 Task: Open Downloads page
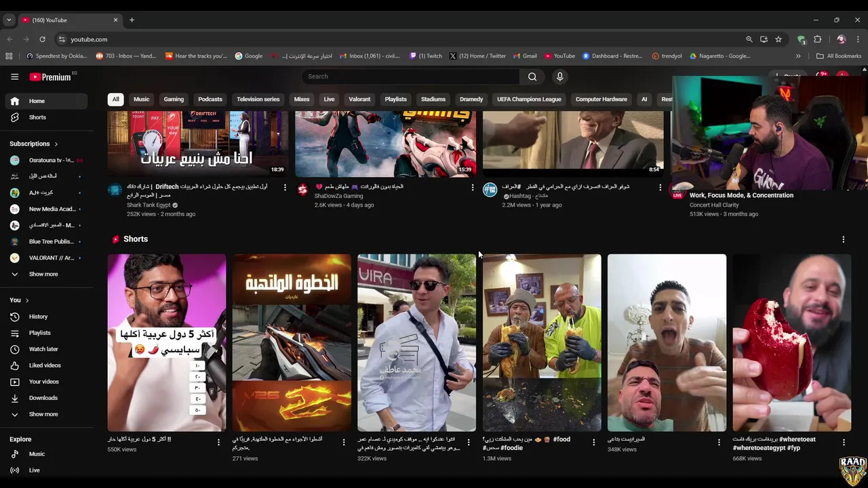pos(45,398)
